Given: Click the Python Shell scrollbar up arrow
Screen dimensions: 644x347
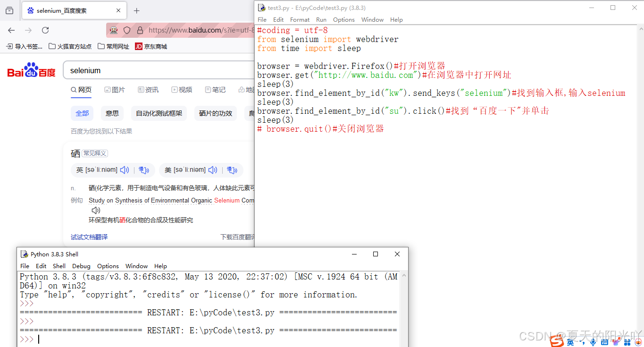Looking at the screenshot, I should 404,275.
